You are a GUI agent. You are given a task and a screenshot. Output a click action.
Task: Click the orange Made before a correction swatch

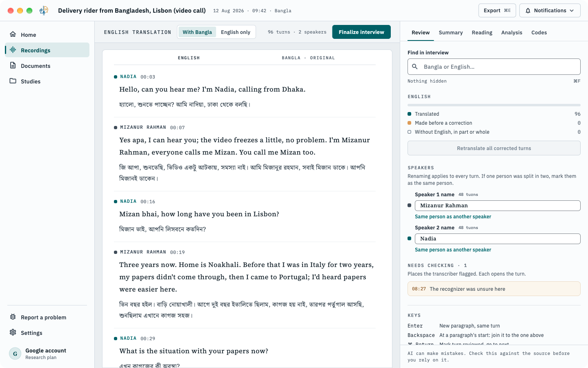[x=410, y=123]
